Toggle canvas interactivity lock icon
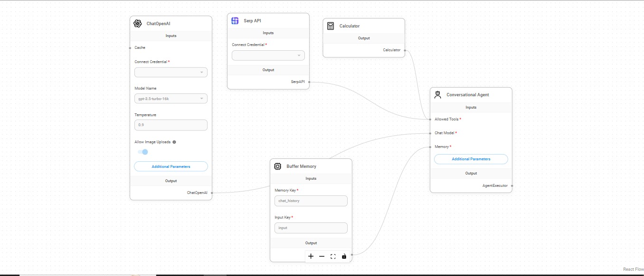 pos(344,256)
